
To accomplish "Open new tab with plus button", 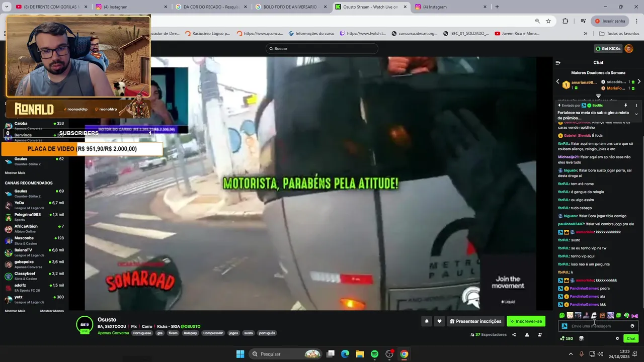I will click(497, 7).
